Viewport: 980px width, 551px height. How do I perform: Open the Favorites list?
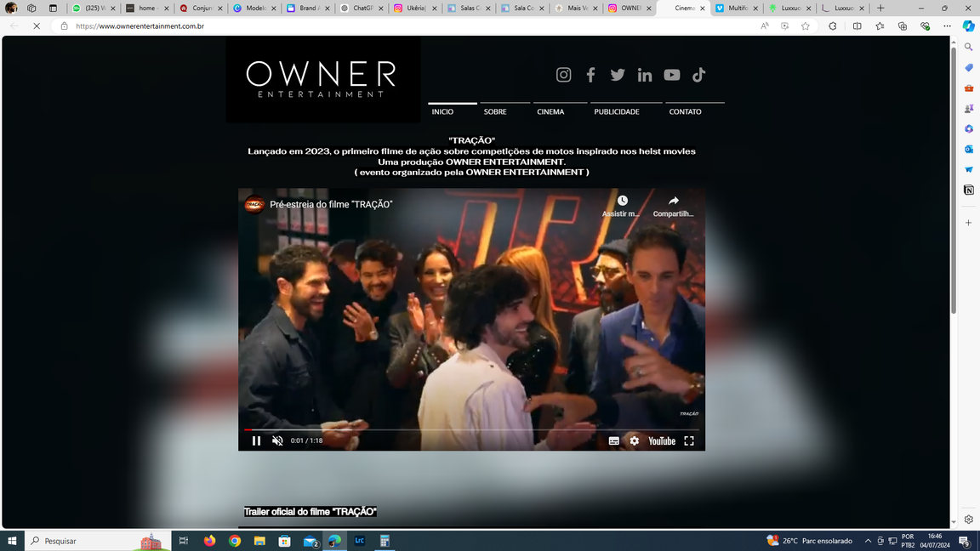[880, 26]
